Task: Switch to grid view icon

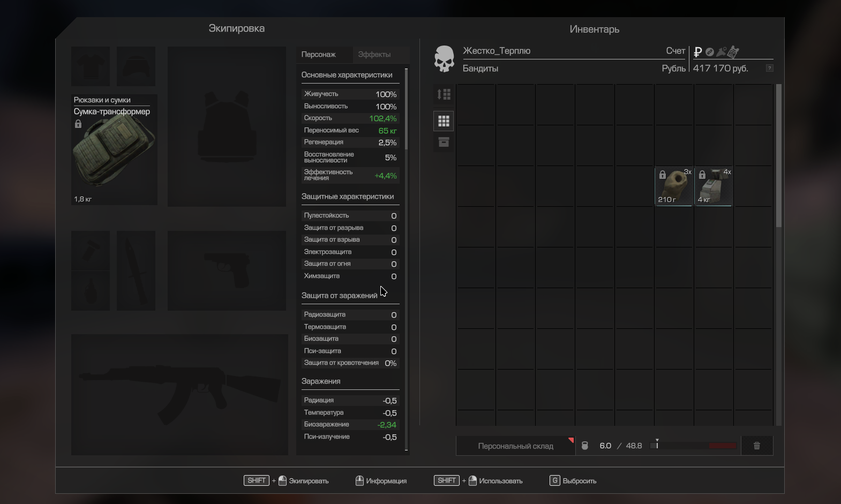Action: (x=444, y=121)
